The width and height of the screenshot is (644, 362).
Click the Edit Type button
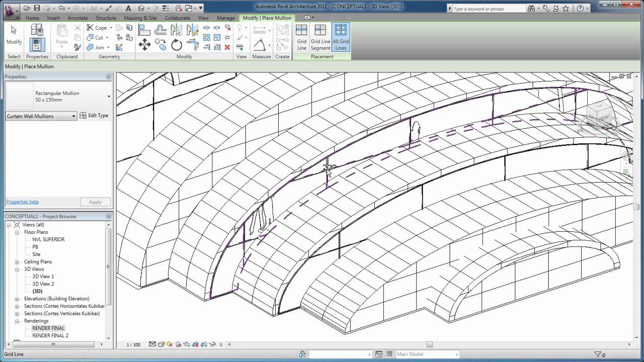[x=94, y=116]
